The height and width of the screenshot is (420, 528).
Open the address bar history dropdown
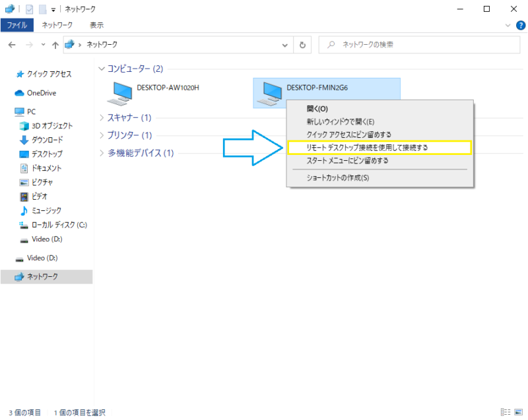(285, 45)
